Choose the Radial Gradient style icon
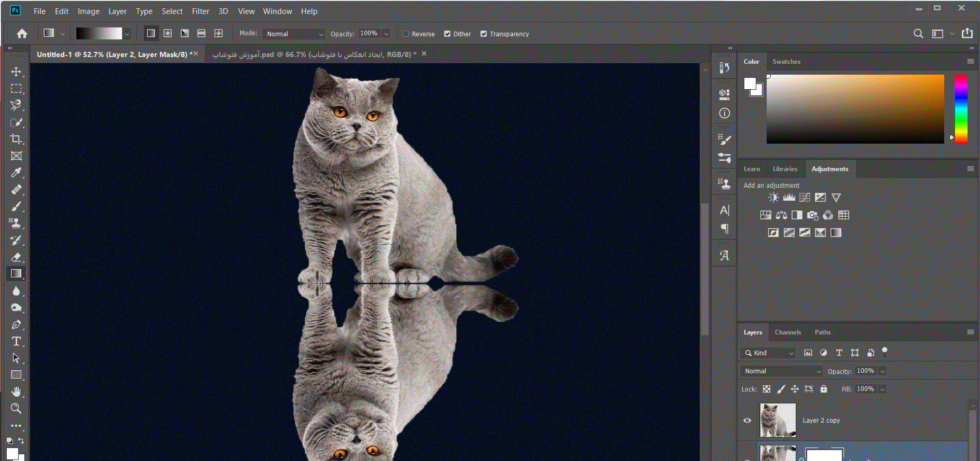 click(x=168, y=33)
